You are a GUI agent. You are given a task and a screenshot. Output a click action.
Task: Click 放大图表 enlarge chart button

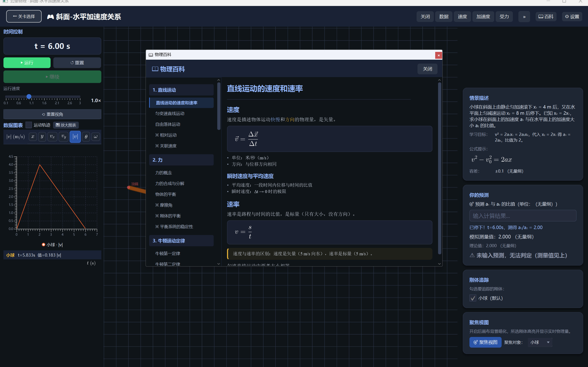pos(66,125)
